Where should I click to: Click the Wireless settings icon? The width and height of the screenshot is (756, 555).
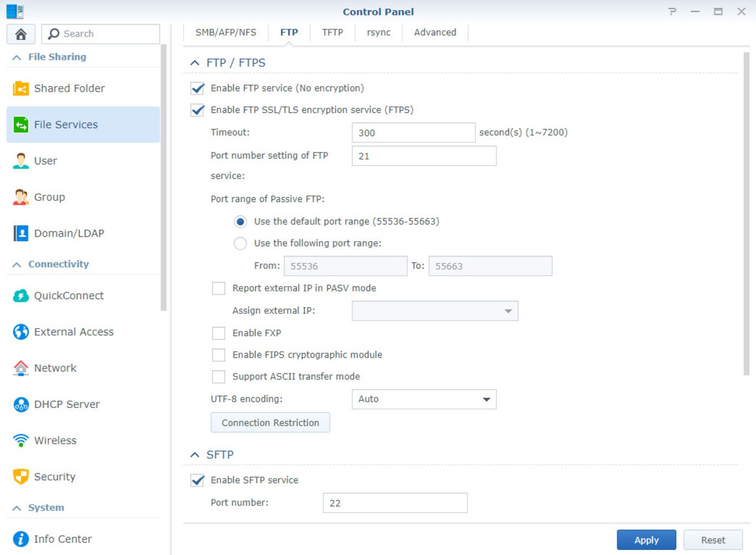[x=20, y=440]
